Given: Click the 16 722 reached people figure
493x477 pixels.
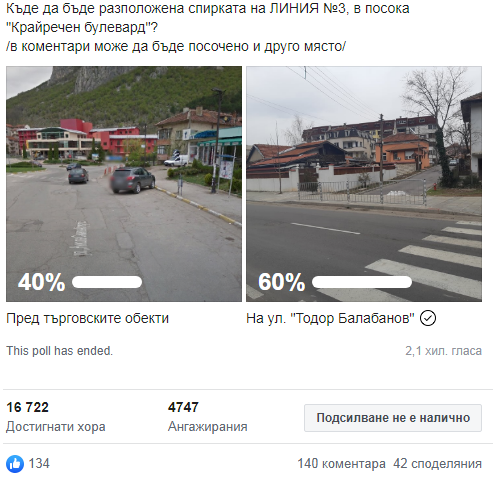Looking at the screenshot, I should 28,407.
